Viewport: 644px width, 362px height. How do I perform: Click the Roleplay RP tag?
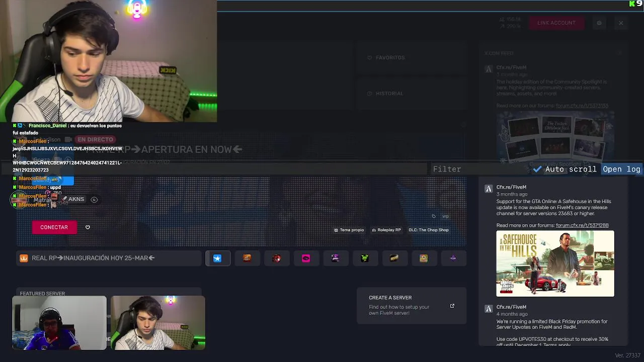click(x=386, y=230)
